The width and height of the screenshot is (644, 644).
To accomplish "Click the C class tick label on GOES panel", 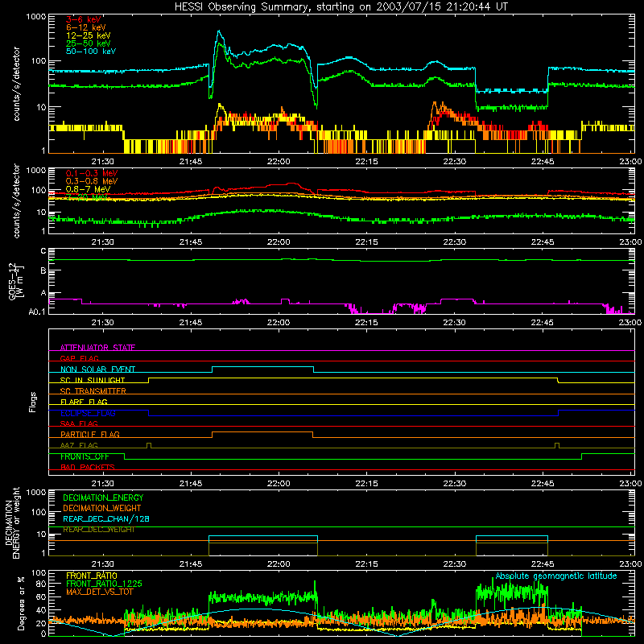I will 43,251.
